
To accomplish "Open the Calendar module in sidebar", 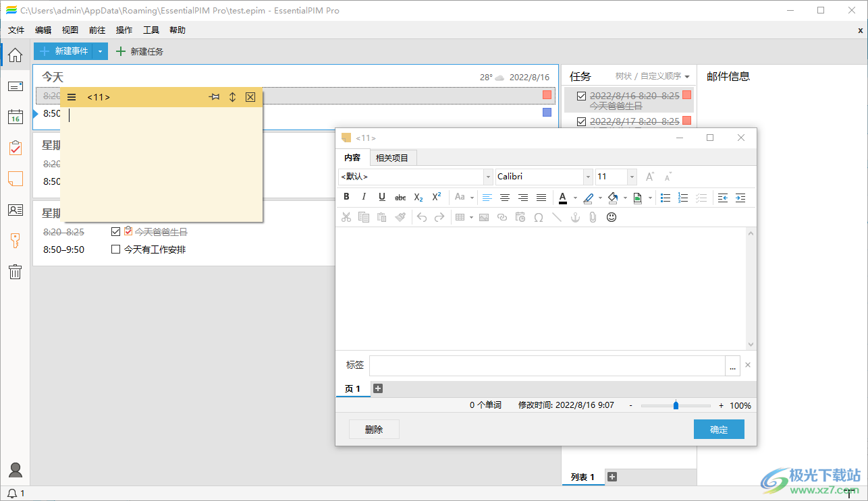I will (x=15, y=117).
